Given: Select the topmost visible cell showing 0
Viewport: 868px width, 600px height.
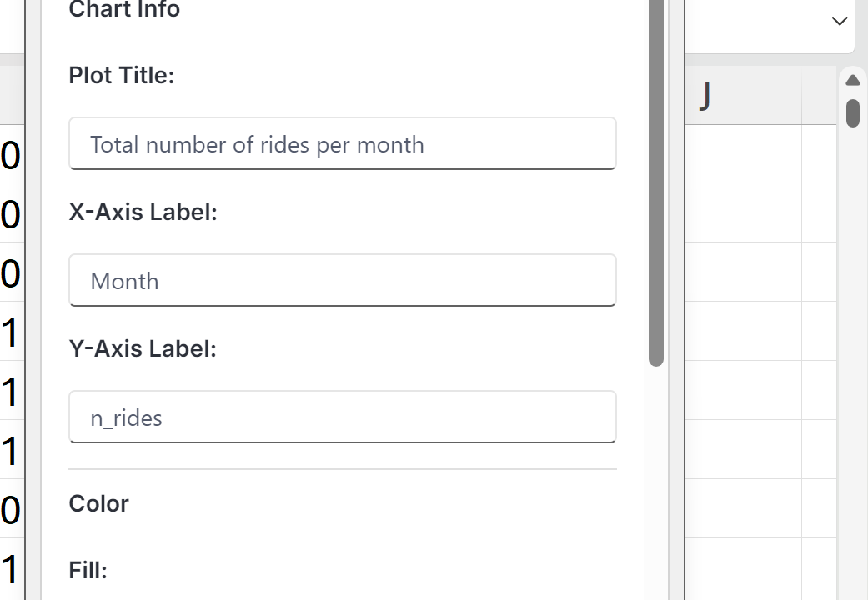Looking at the screenshot, I should point(11,156).
